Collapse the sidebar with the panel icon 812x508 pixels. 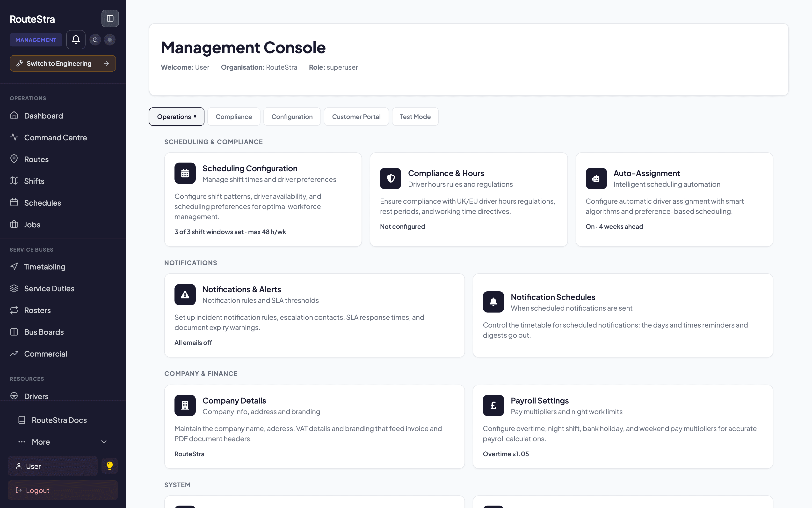click(x=110, y=18)
